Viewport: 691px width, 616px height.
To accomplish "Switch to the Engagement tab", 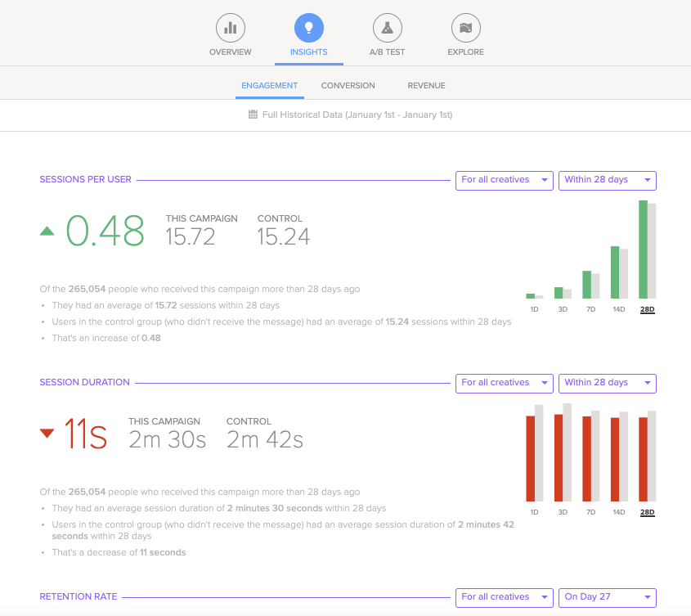I will (269, 86).
